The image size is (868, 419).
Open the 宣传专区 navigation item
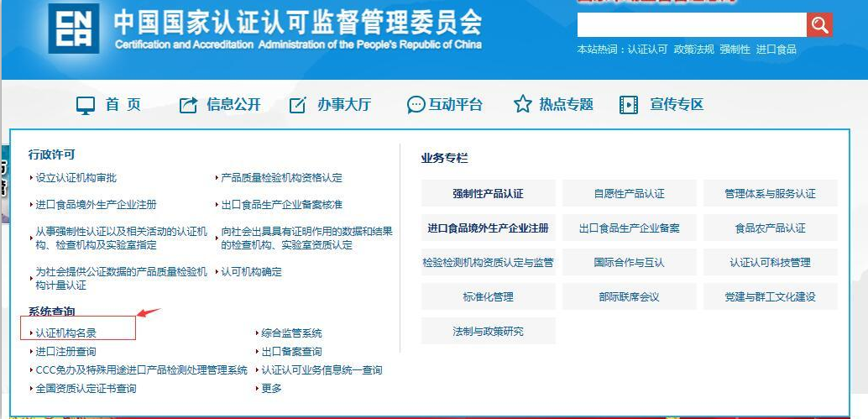tap(677, 105)
